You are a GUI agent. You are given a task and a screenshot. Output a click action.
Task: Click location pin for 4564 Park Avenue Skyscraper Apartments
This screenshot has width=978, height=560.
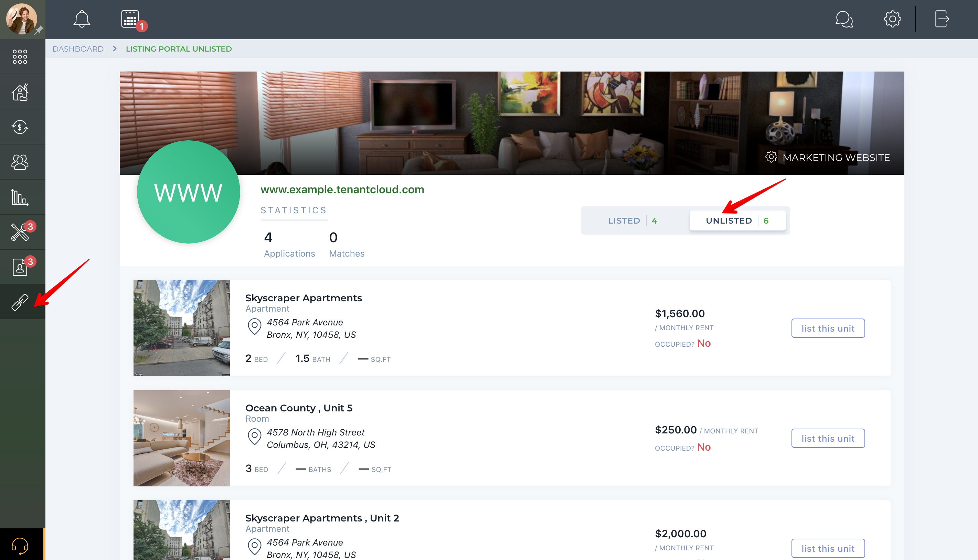click(254, 327)
